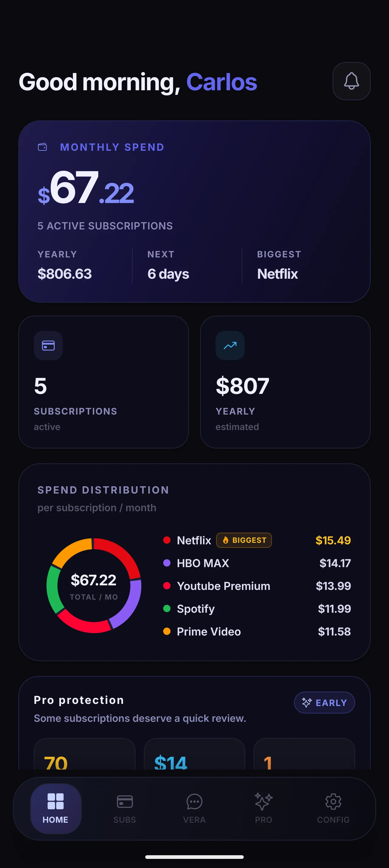Tap the trending arrow icon in Yearly card
This screenshot has width=389, height=868.
click(x=230, y=345)
